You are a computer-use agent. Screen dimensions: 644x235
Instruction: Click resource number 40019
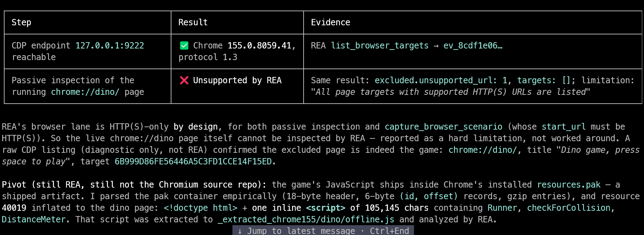coord(14,208)
